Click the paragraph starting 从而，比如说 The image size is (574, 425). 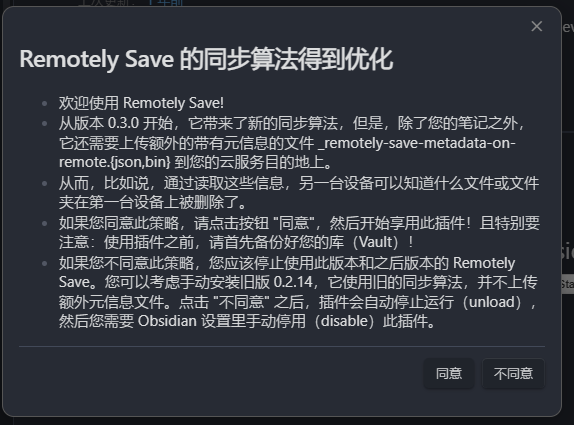tap(299, 193)
